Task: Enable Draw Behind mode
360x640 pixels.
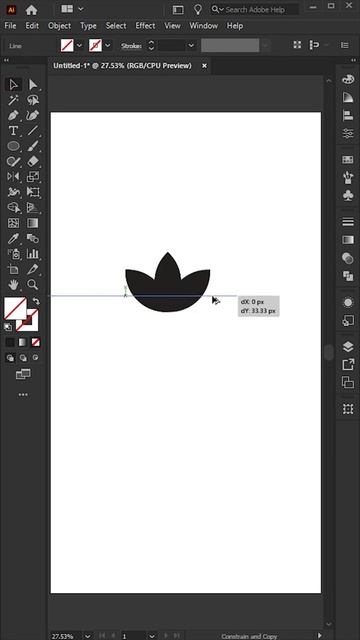Action: pos(23,358)
